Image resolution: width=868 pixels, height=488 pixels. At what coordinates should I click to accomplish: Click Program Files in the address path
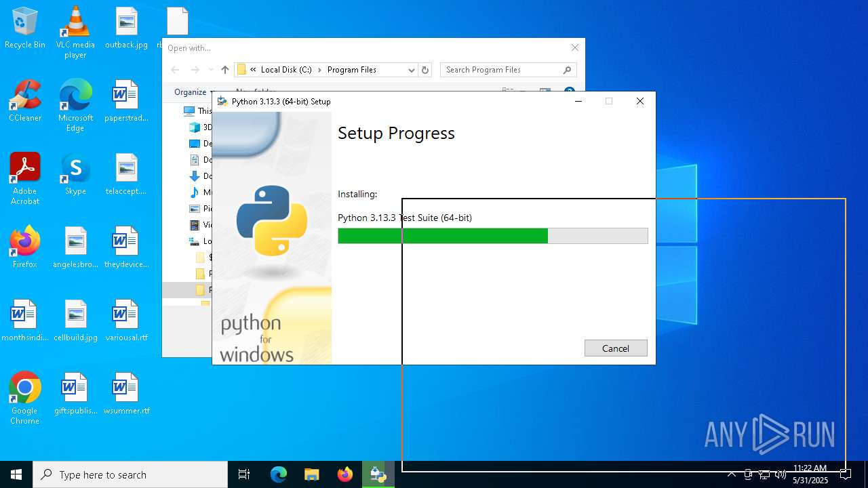(352, 70)
